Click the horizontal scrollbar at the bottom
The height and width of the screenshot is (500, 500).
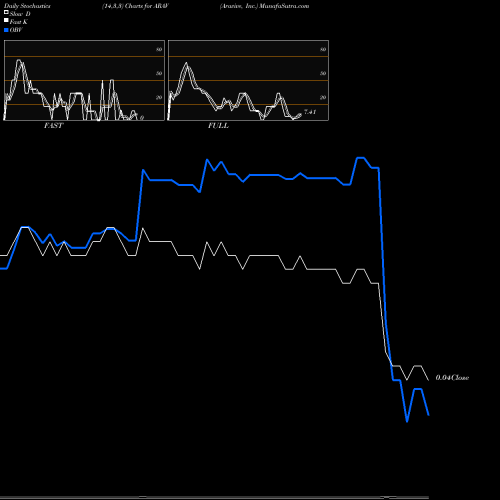coord(214,497)
